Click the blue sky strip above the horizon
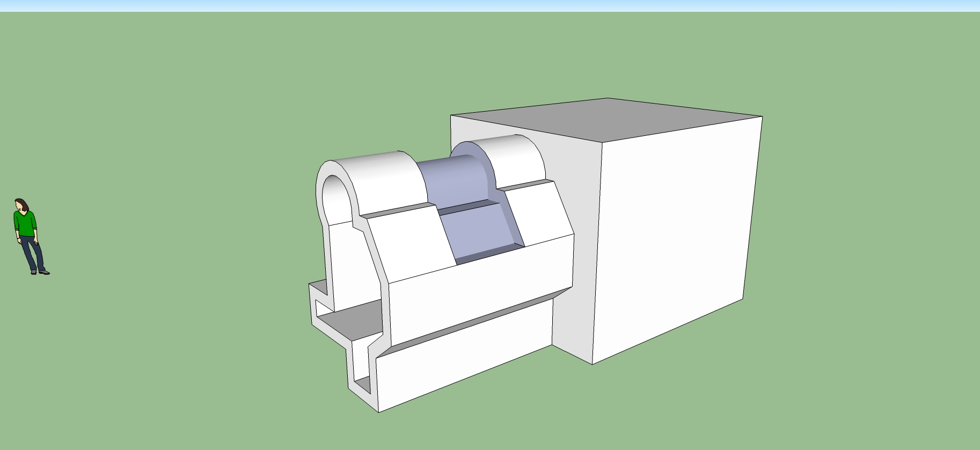Image resolution: width=980 pixels, height=450 pixels. click(483, 5)
